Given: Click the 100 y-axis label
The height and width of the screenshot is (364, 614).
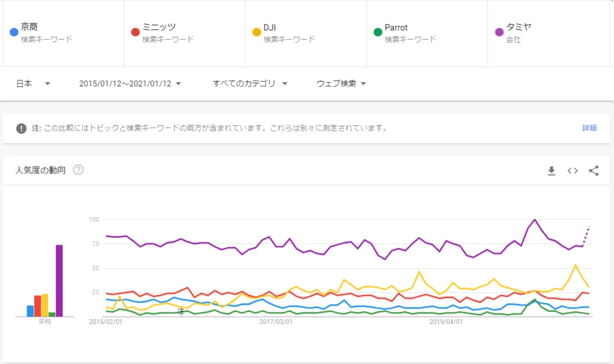Looking at the screenshot, I should coord(94,219).
